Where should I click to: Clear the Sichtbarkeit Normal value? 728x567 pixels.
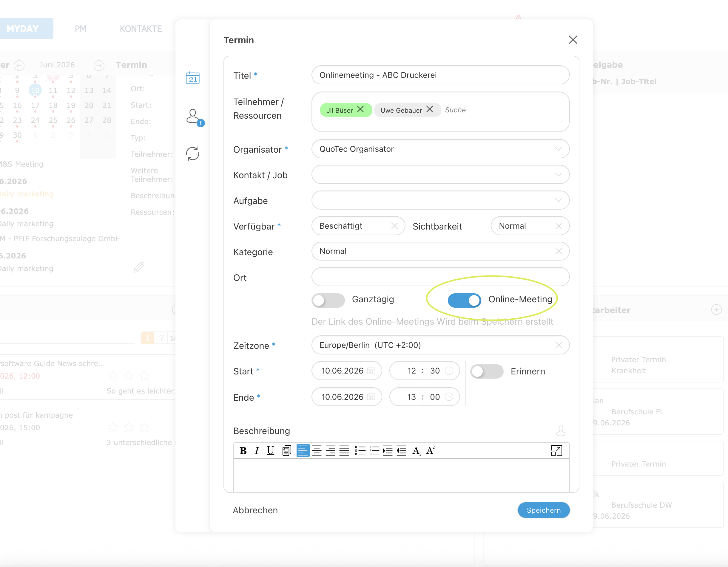[559, 226]
